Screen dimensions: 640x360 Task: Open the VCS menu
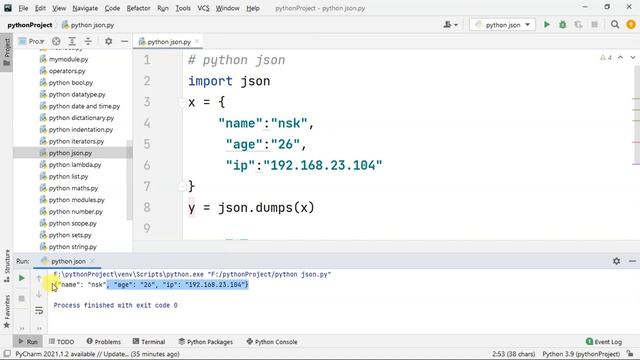click(203, 8)
